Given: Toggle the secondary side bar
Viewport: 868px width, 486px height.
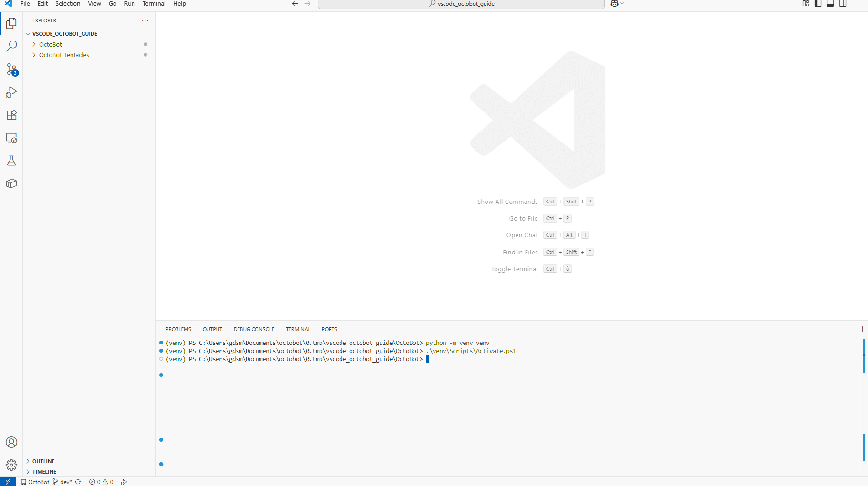Looking at the screenshot, I should 843,4.
